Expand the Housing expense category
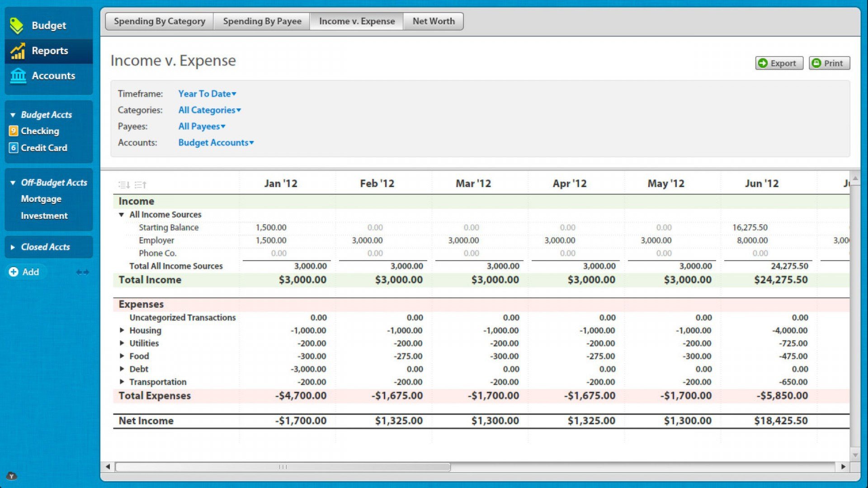Viewport: 868px width, 488px height. pos(122,331)
